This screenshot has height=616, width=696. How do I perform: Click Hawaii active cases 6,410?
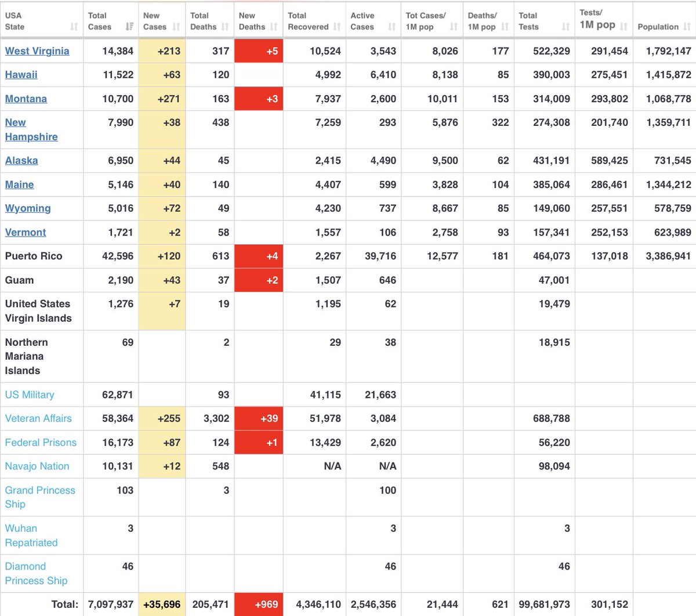(x=383, y=75)
